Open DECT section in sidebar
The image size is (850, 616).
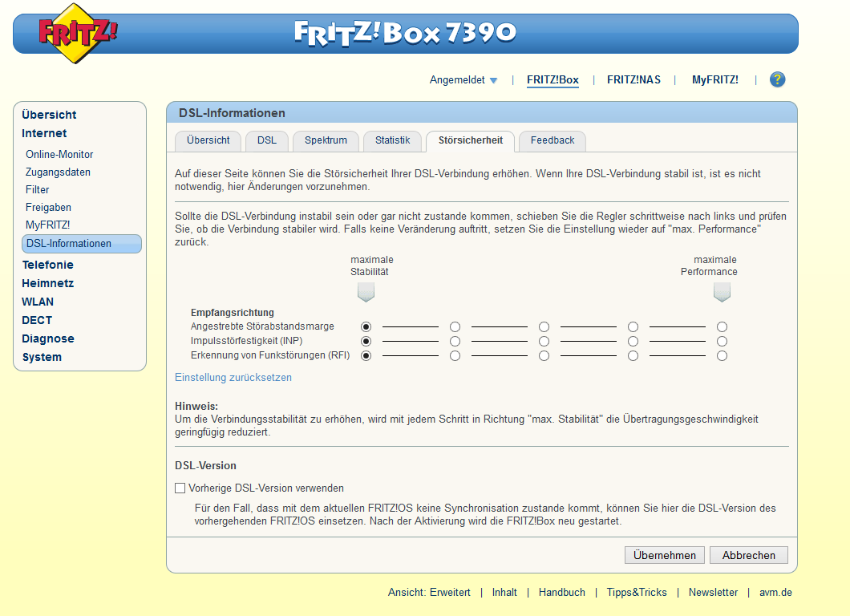[x=37, y=321]
